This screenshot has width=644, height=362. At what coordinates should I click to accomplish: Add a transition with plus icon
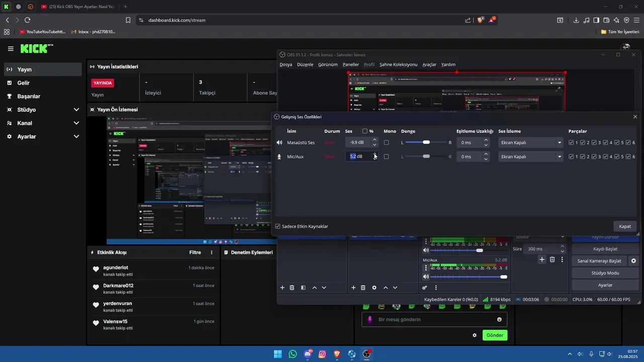pos(542,259)
